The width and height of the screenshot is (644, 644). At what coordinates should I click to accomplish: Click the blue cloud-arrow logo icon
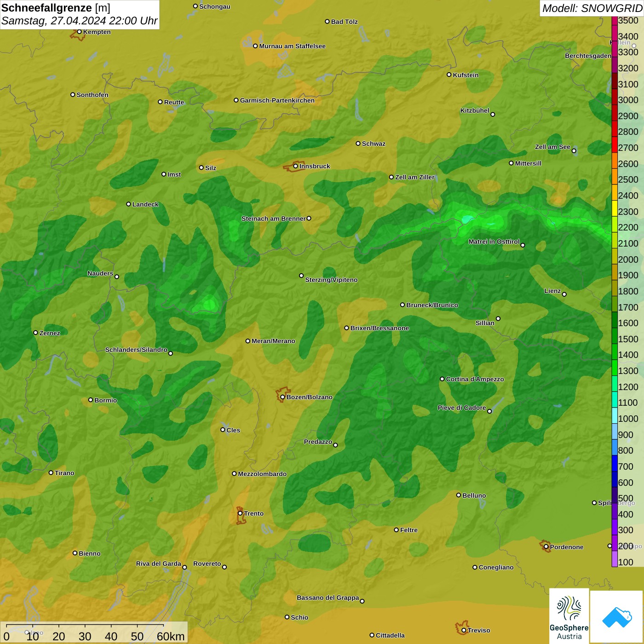(x=617, y=617)
